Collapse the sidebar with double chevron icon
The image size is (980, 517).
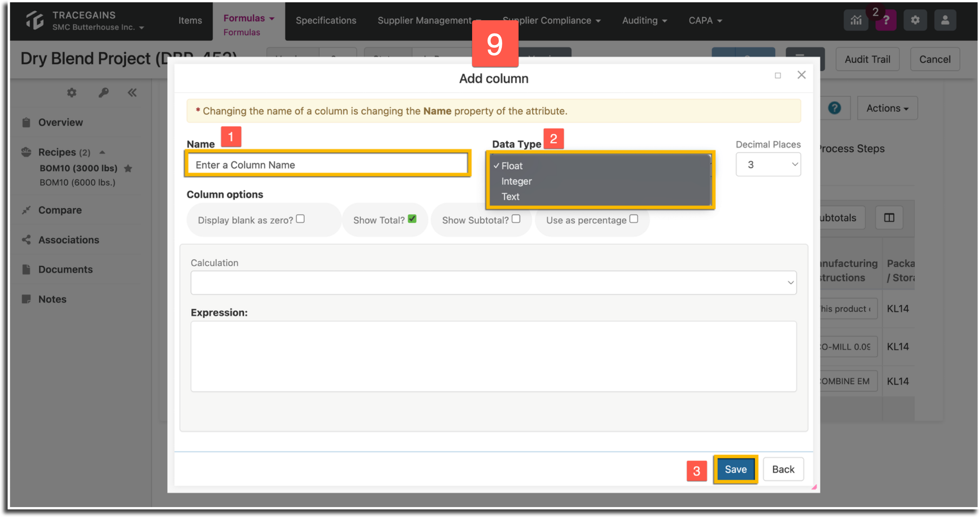tap(132, 93)
